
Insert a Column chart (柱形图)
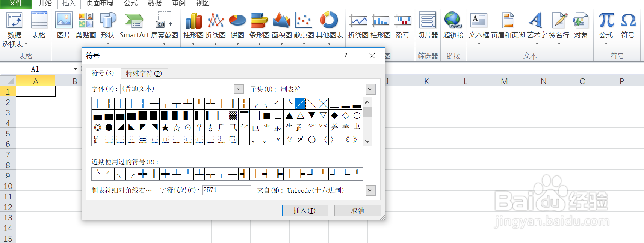click(194, 28)
